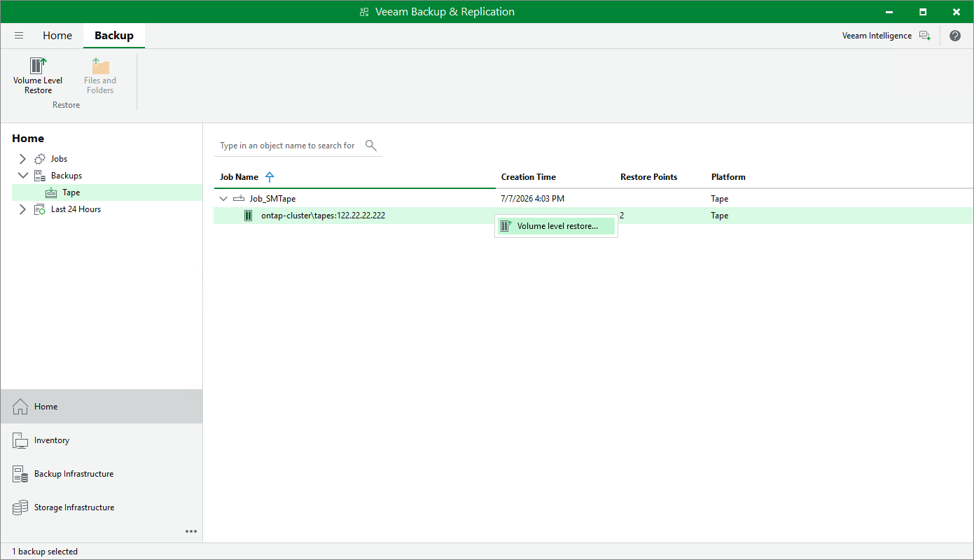Expand the Jobs tree node

click(22, 159)
